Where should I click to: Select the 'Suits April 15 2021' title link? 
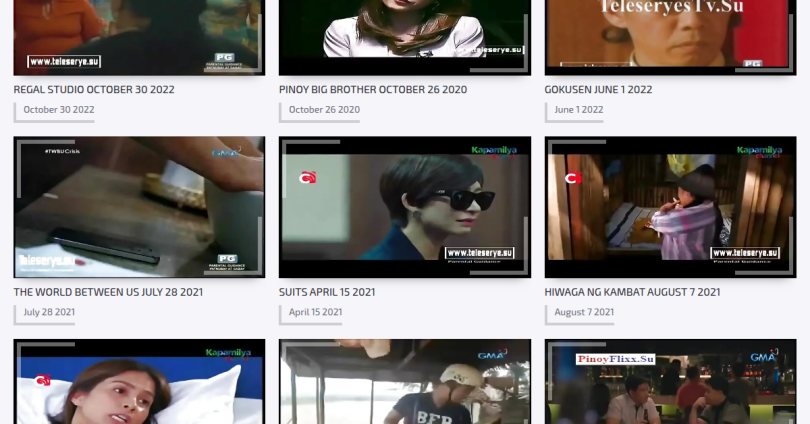point(327,293)
